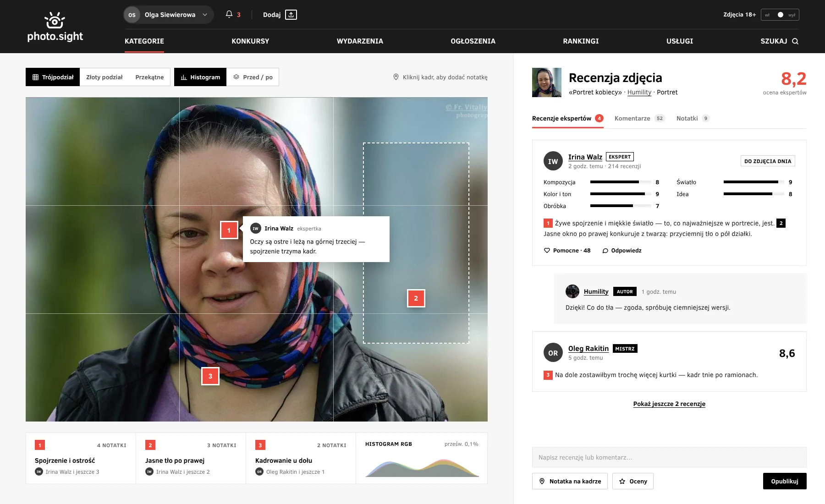825x504 pixels.
Task: Click the search magnifier icon near SZUKAJ
Action: (x=795, y=41)
